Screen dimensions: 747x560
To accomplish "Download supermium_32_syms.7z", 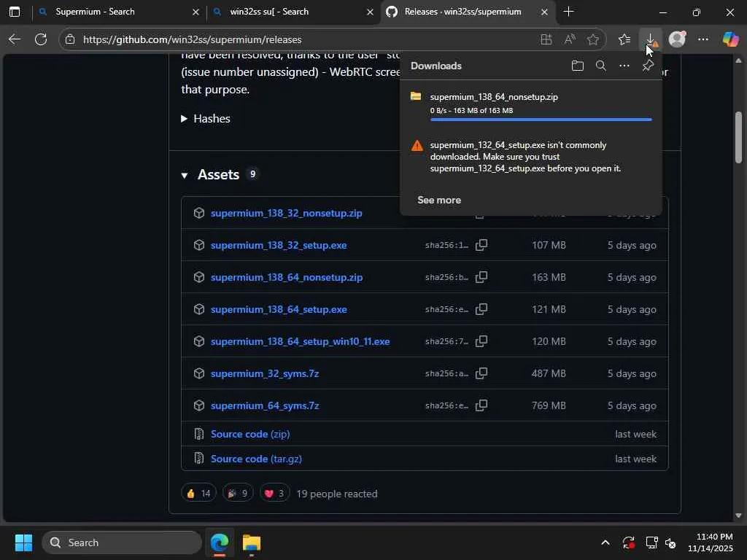I will (x=265, y=373).
